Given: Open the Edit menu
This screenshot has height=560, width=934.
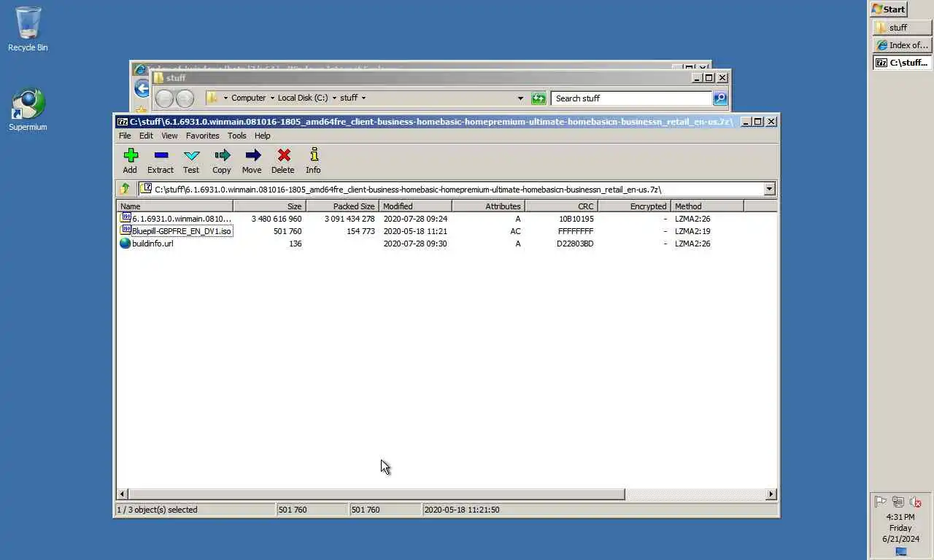Looking at the screenshot, I should pos(146,136).
